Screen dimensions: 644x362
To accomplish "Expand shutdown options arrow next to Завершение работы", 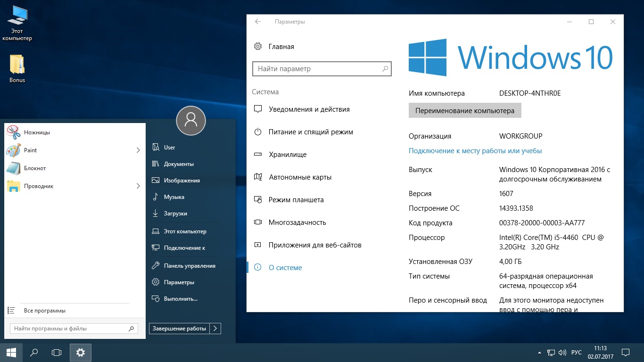I will coord(215,329).
